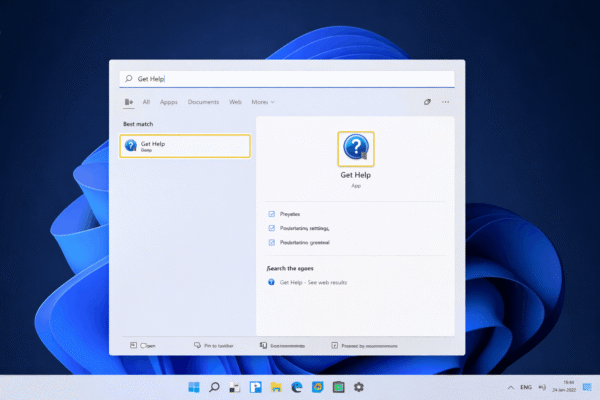Open Get Help - See web results link

(313, 282)
